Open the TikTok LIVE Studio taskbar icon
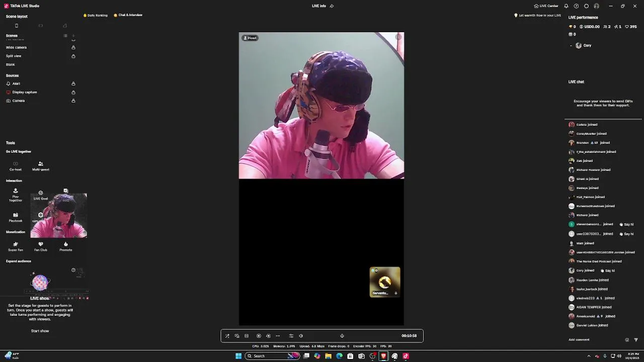 [x=406, y=356]
